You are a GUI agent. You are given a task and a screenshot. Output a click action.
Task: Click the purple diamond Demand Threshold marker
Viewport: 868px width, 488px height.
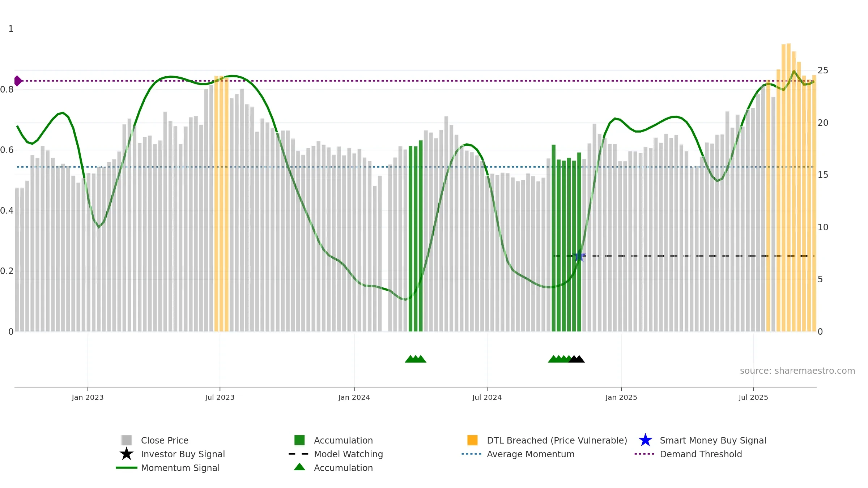coord(18,81)
